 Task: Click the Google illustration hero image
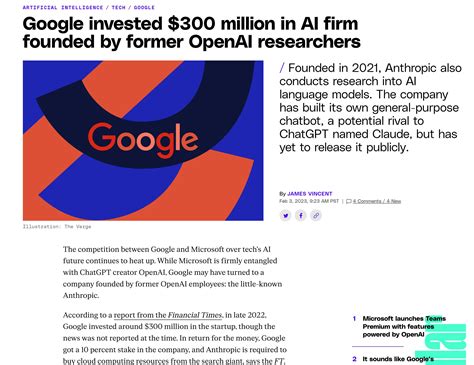(x=143, y=140)
